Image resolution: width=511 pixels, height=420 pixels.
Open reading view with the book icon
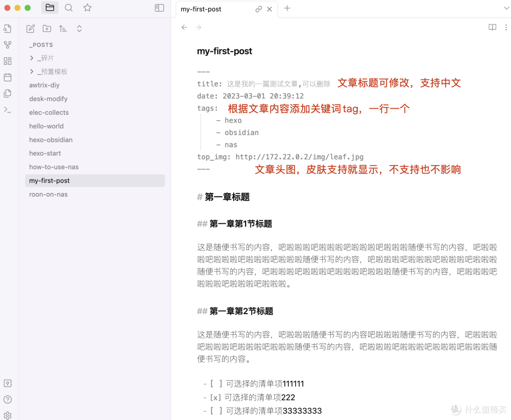click(x=493, y=27)
